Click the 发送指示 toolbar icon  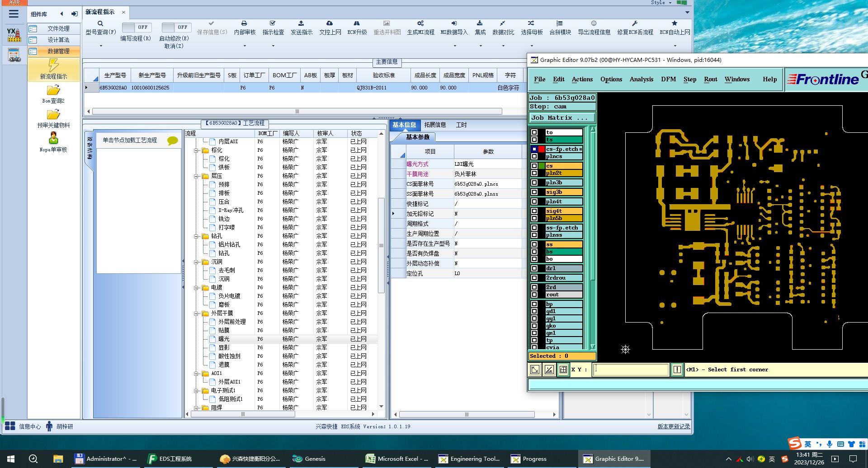point(301,23)
